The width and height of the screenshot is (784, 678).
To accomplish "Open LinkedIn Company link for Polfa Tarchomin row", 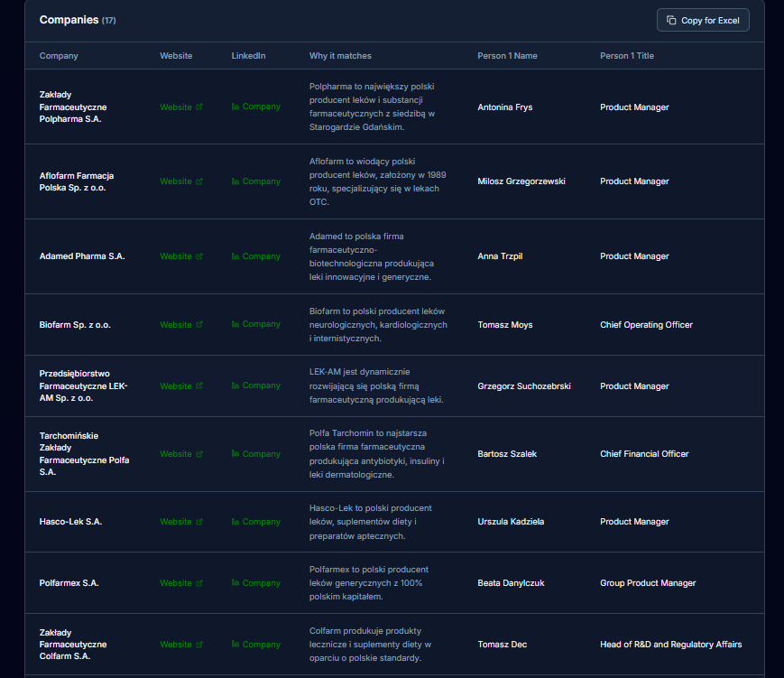I will (x=255, y=454).
